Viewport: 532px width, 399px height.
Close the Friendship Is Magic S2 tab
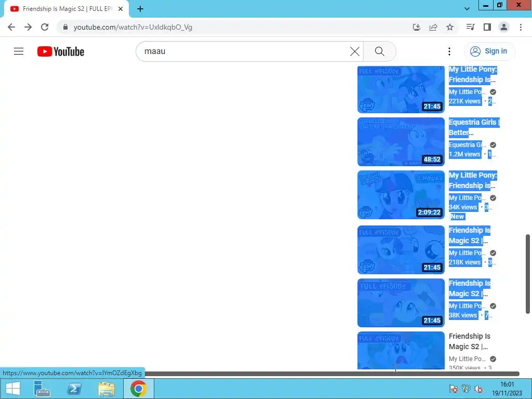click(121, 9)
